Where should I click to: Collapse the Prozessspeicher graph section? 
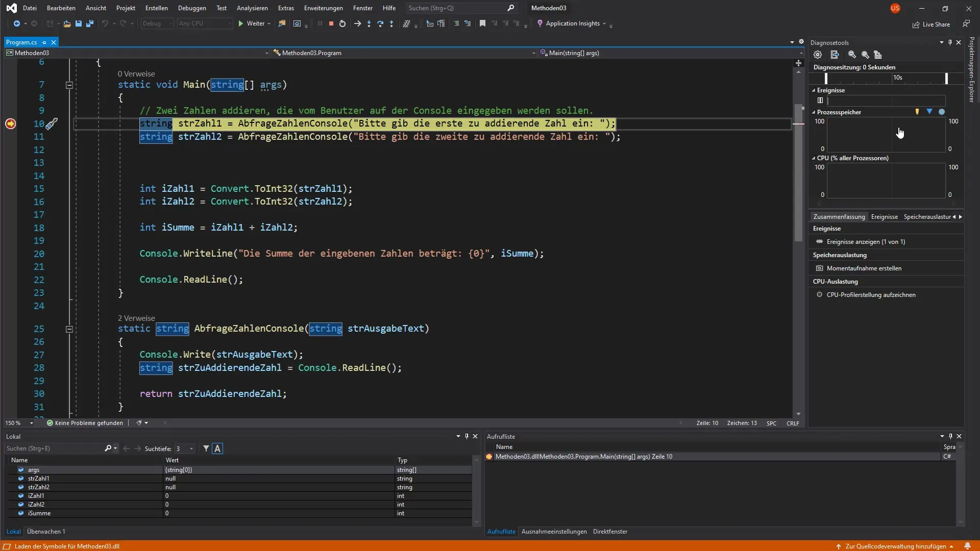coord(814,112)
